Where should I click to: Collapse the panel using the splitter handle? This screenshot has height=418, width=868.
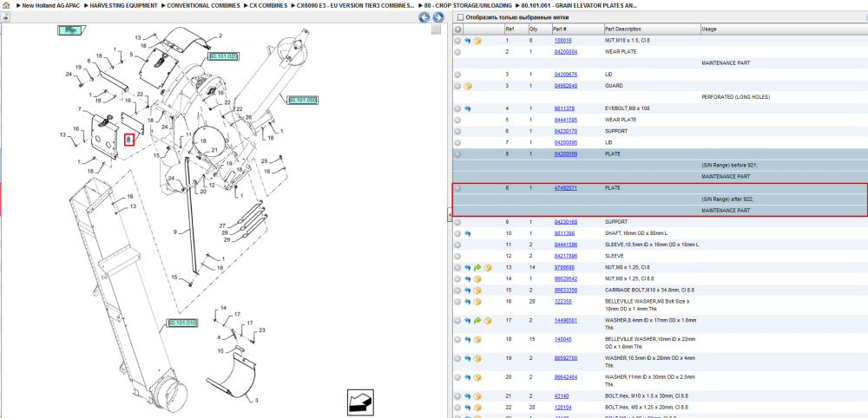tap(450, 215)
